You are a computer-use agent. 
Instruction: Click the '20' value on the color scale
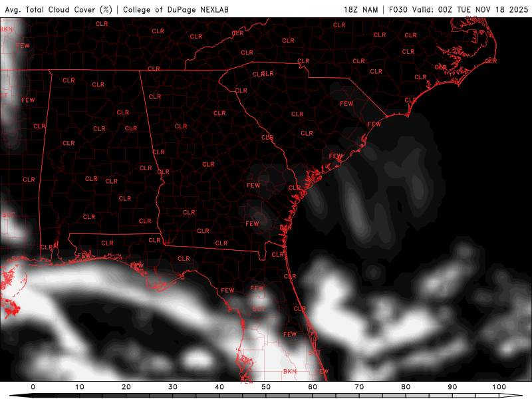click(x=126, y=387)
